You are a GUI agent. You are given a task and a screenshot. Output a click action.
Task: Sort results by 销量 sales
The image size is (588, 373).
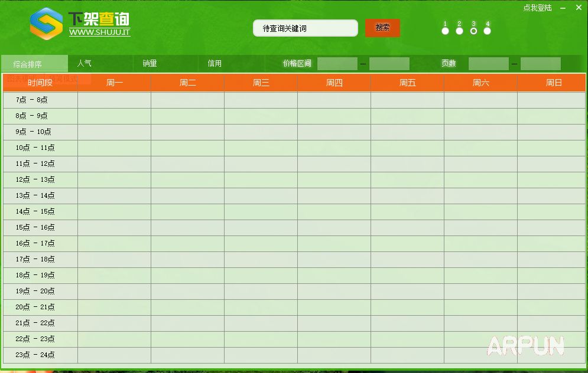coord(150,63)
